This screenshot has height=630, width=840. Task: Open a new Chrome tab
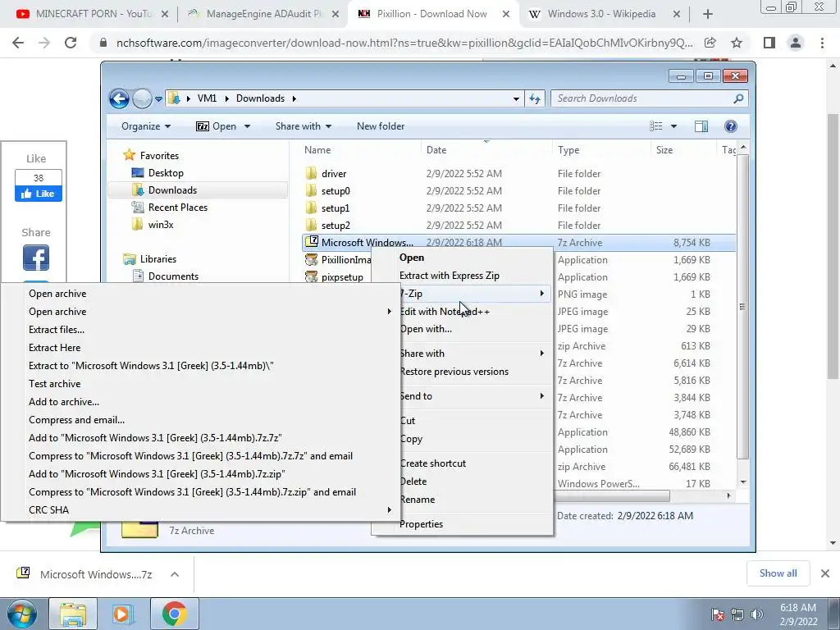pos(708,15)
